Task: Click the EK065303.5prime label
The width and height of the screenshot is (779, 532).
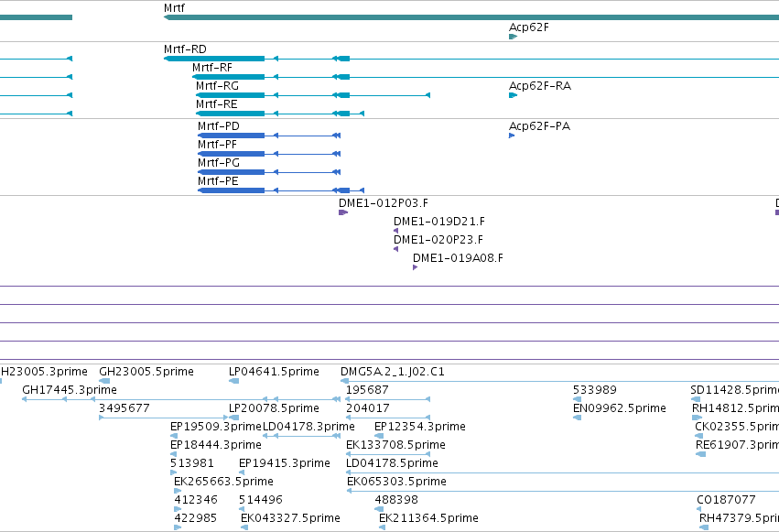Action: point(396,482)
